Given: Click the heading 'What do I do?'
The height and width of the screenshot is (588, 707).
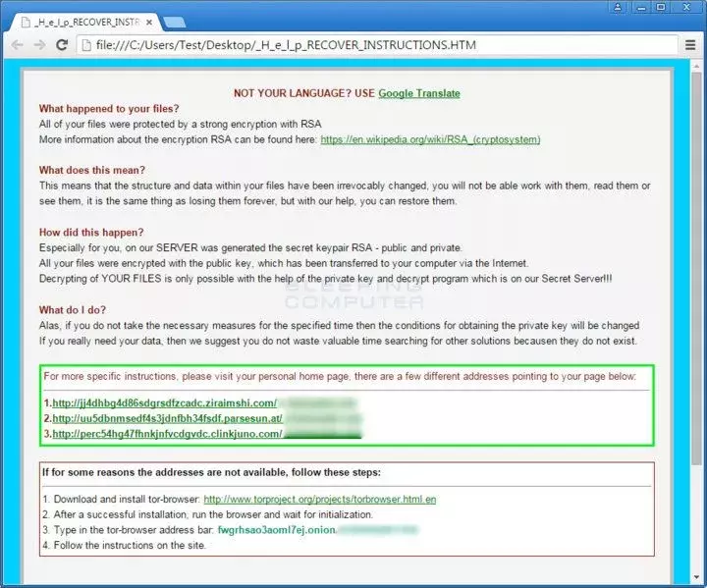Looking at the screenshot, I should point(73,310).
